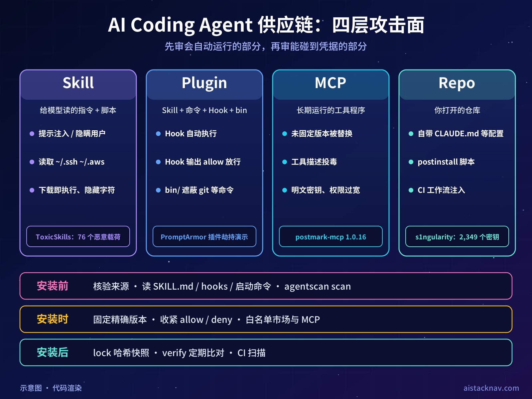Click the text '核验来源'

tap(111, 287)
